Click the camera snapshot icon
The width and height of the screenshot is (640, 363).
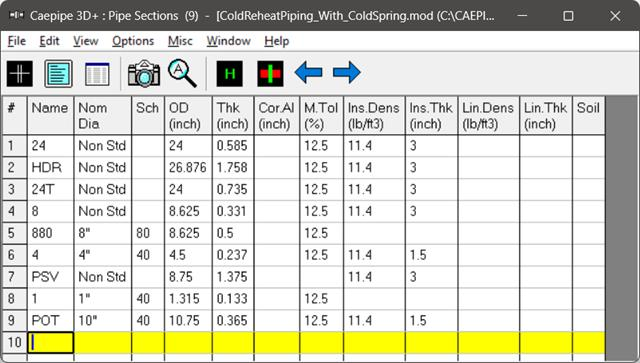click(x=144, y=74)
